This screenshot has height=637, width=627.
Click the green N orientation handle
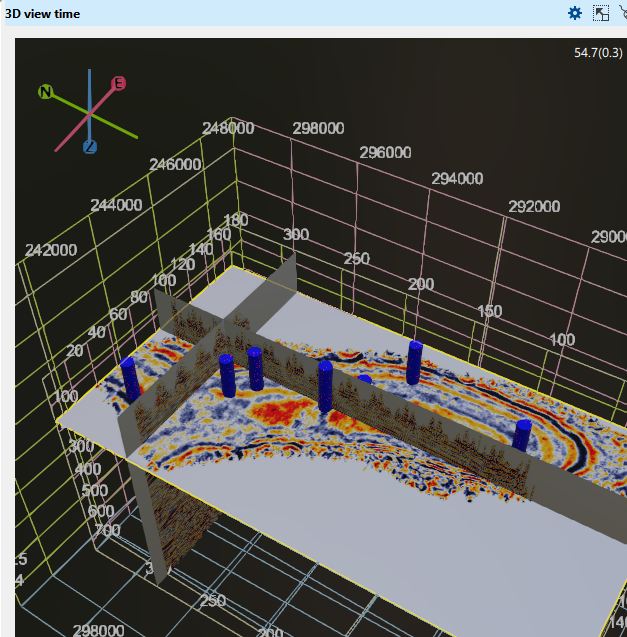(46, 91)
